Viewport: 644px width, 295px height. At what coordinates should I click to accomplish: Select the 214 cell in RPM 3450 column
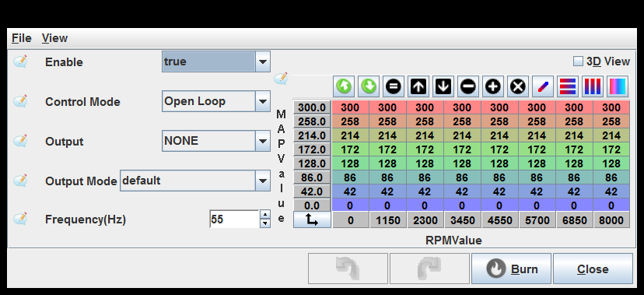463,135
